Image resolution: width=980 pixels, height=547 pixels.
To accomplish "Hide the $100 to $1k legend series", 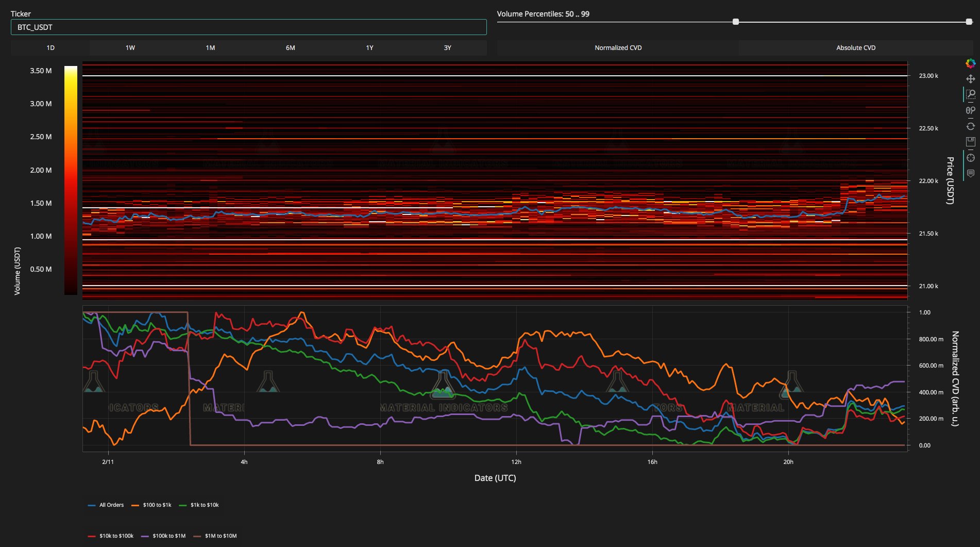I will click(157, 505).
